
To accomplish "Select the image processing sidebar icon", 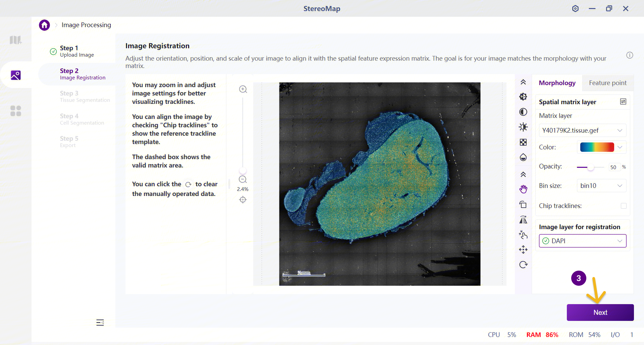I will click(x=16, y=75).
